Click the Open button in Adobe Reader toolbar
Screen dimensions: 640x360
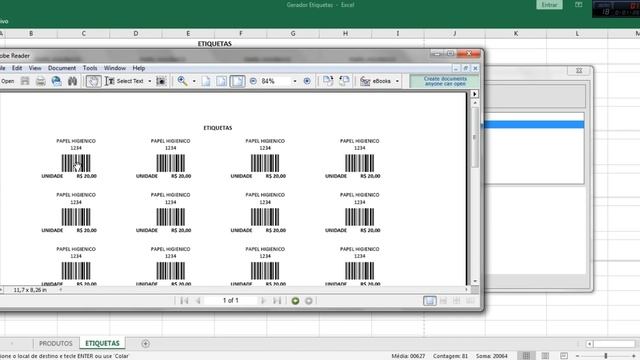point(7,81)
